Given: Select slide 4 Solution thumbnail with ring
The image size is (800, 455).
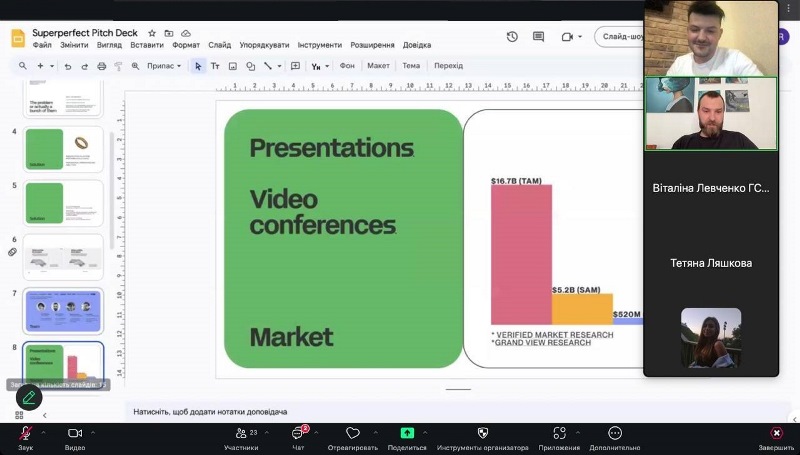Looking at the screenshot, I should pyautogui.click(x=63, y=149).
